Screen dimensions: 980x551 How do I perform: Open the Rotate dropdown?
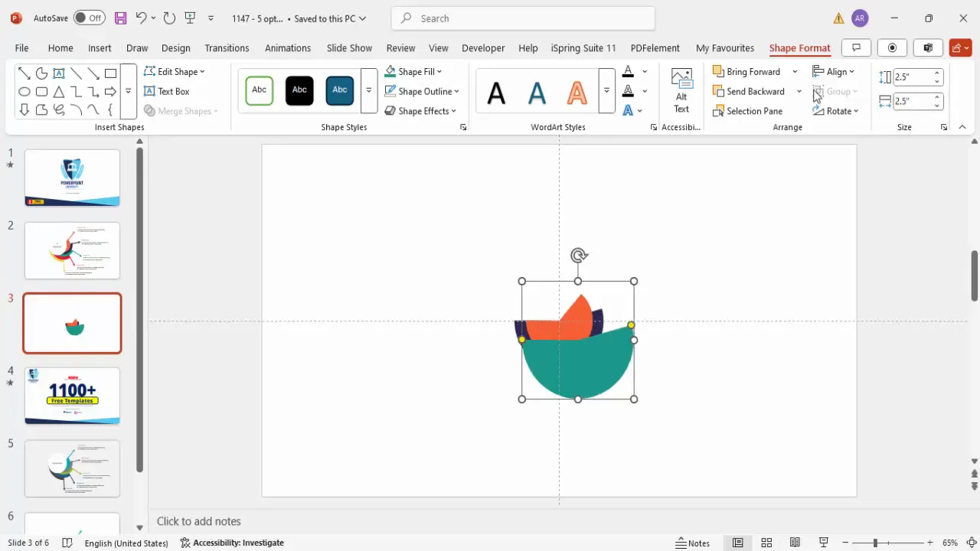coord(836,111)
